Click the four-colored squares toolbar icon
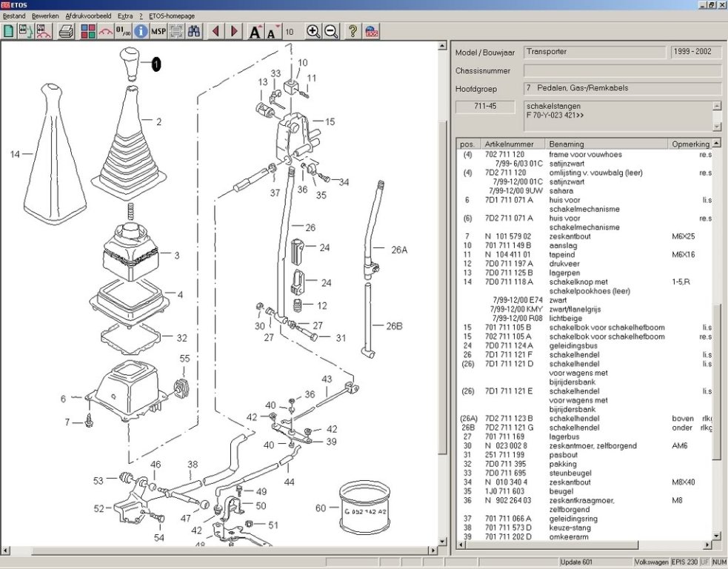728x569 pixels. pos(88,31)
